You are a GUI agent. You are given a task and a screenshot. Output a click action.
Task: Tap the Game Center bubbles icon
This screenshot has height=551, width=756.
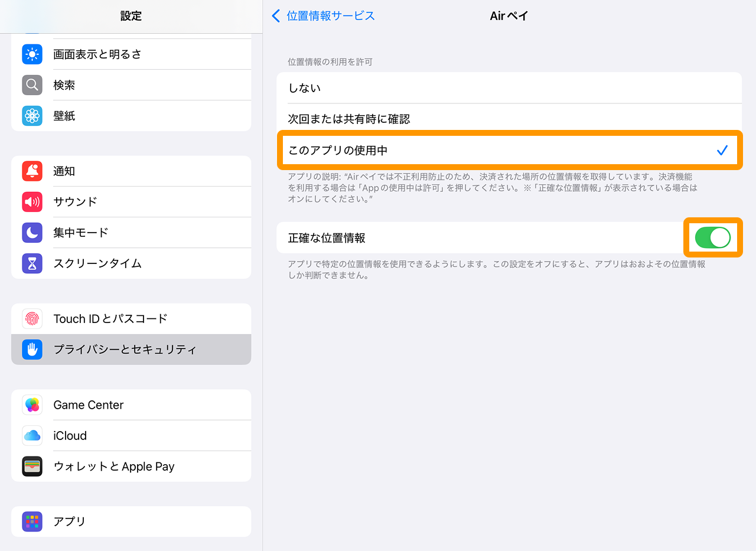tap(32, 405)
